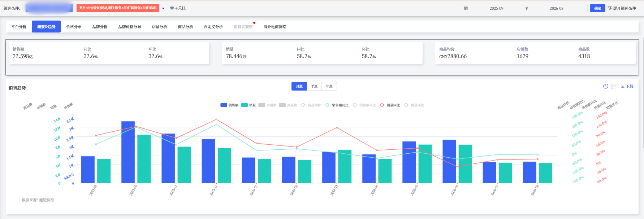This screenshot has width=644, height=219.
Task: Switch to table list view icon
Action: pos(614,86)
